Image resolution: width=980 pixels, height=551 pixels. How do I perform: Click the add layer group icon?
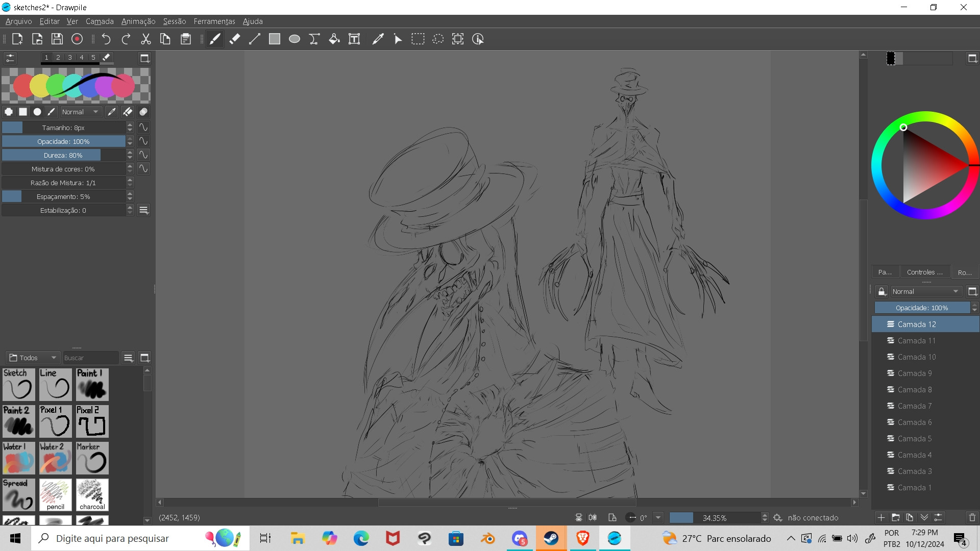point(895,517)
